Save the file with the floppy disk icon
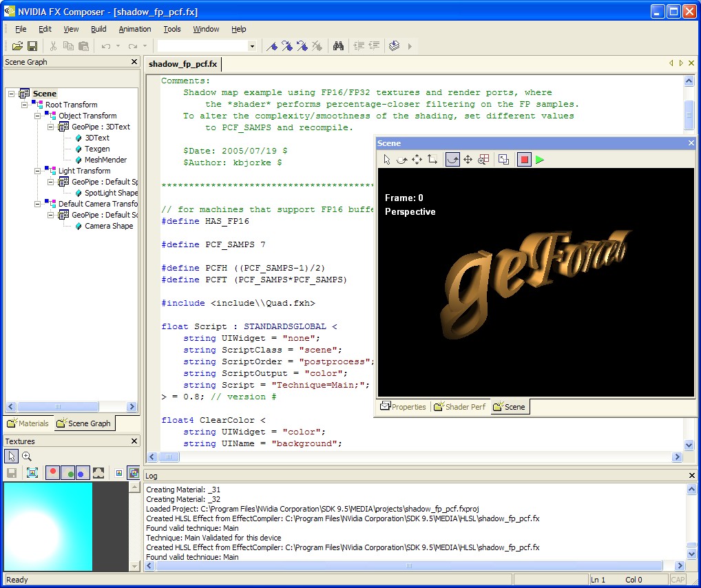Viewport: 701px width, 588px height. coord(32,46)
